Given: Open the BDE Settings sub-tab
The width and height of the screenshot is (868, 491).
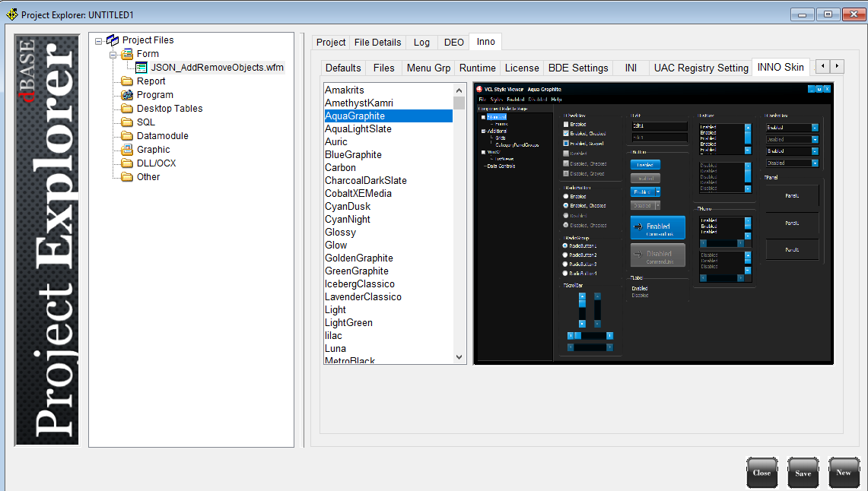Looking at the screenshot, I should (578, 68).
